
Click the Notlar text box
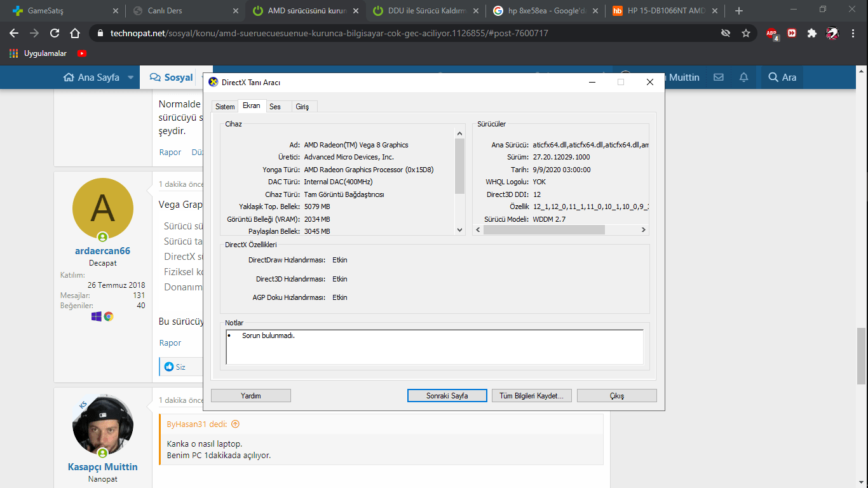tap(435, 347)
